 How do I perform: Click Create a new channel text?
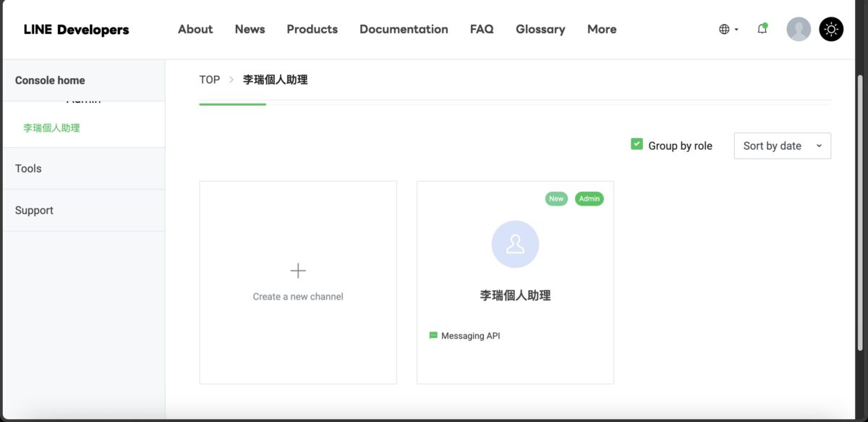tap(298, 297)
